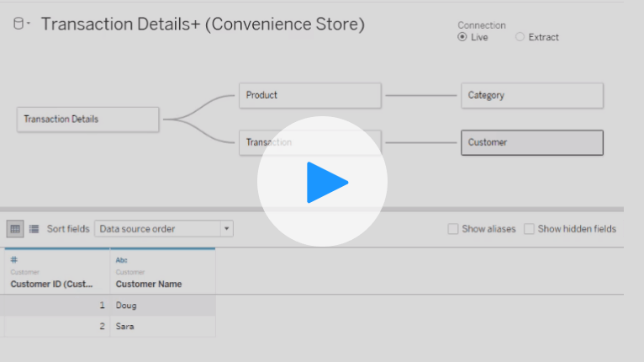Select the Category table box
Image resolution: width=644 pixels, height=362 pixels.
pyautogui.click(x=531, y=95)
